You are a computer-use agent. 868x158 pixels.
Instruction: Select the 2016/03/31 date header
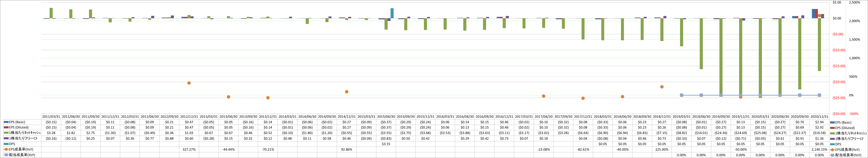(445, 117)
